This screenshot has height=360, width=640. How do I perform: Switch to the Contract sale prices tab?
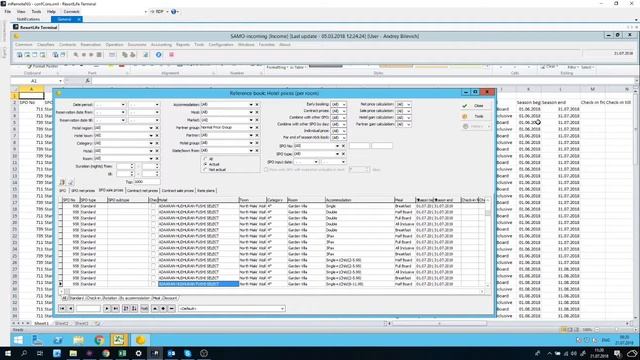coord(178,191)
